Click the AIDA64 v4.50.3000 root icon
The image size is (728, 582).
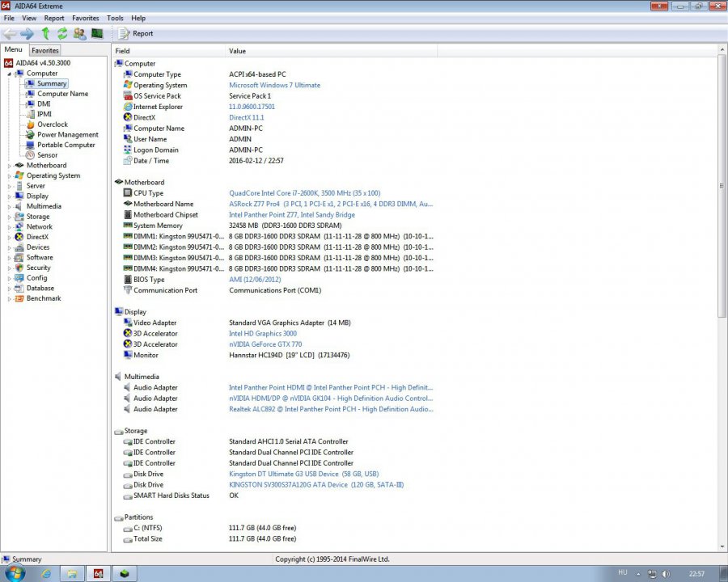[x=8, y=63]
